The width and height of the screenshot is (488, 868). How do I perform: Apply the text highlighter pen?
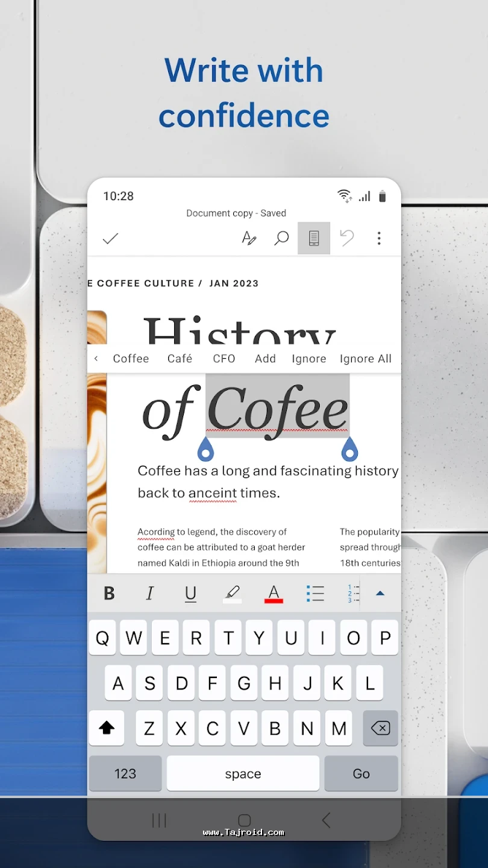(233, 594)
